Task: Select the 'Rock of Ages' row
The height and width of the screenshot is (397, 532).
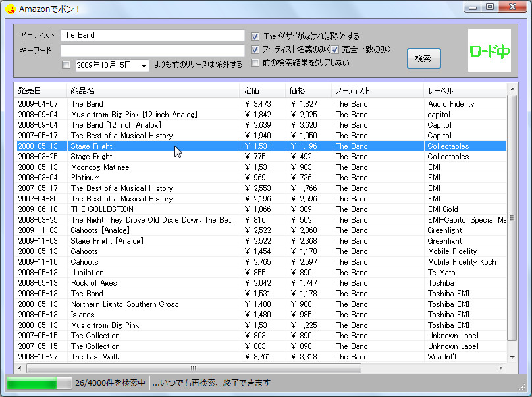Action: click(x=261, y=282)
